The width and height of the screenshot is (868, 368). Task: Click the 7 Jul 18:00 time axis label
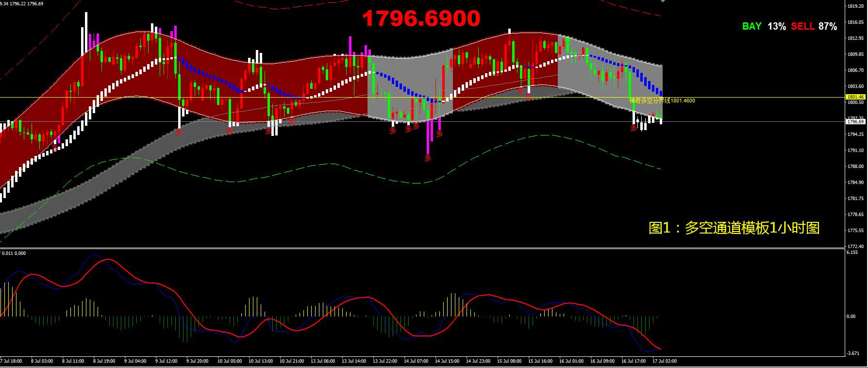tap(11, 361)
